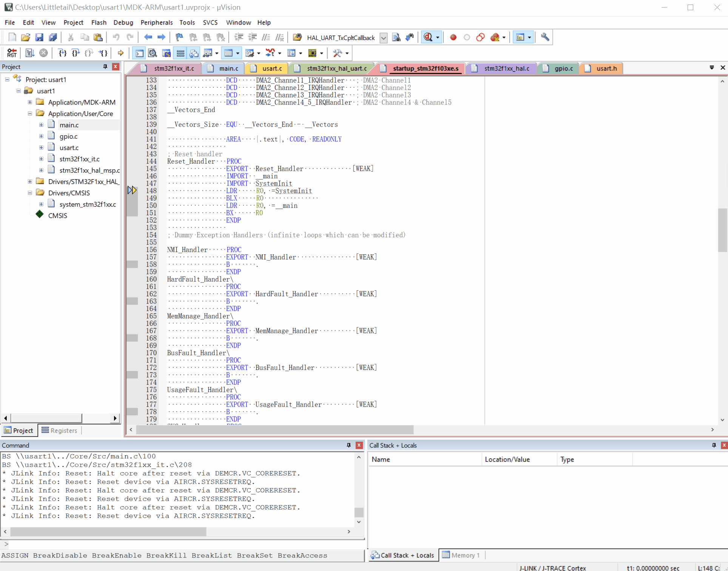The width and height of the screenshot is (728, 571).
Task: Open the Watch windows dropdown arrow
Action: click(x=217, y=53)
